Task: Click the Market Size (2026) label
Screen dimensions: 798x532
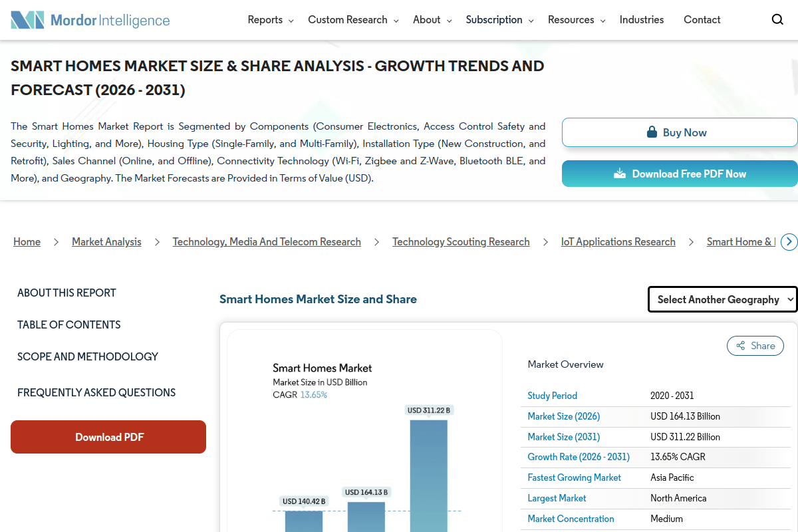Action: click(x=564, y=416)
